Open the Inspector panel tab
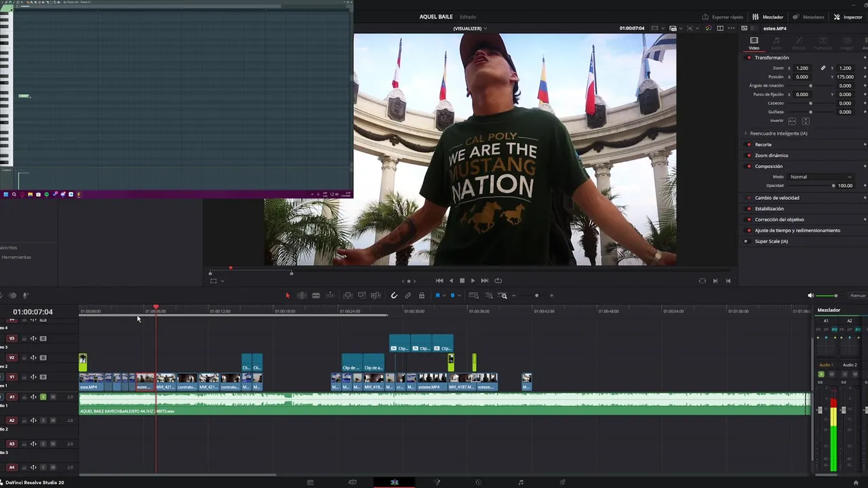 [x=848, y=17]
